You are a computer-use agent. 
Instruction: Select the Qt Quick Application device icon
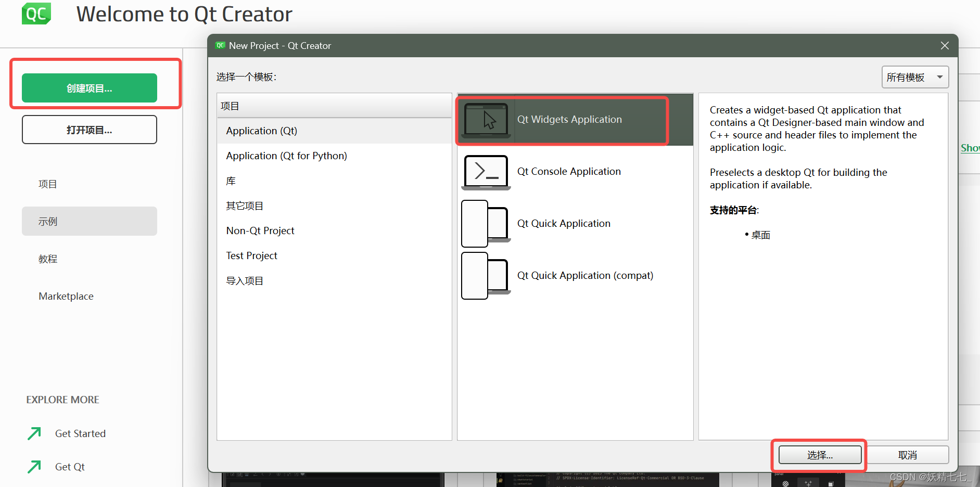point(486,224)
